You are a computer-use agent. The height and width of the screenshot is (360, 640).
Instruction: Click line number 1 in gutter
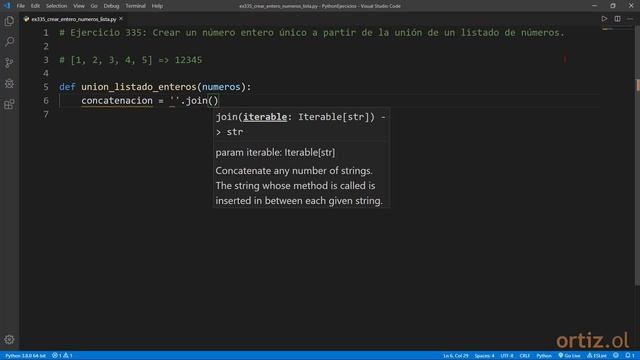(46, 33)
